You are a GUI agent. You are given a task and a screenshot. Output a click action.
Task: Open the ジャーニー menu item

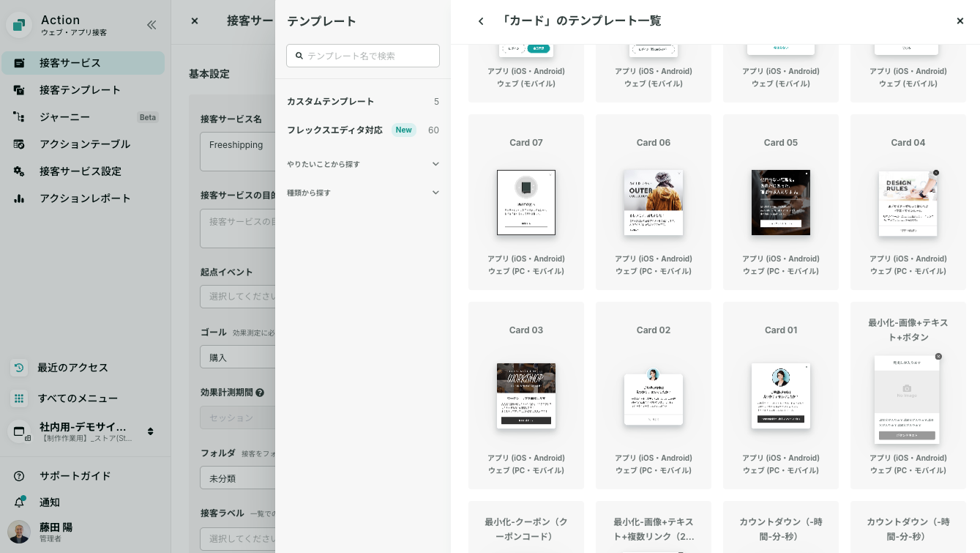[x=83, y=117]
